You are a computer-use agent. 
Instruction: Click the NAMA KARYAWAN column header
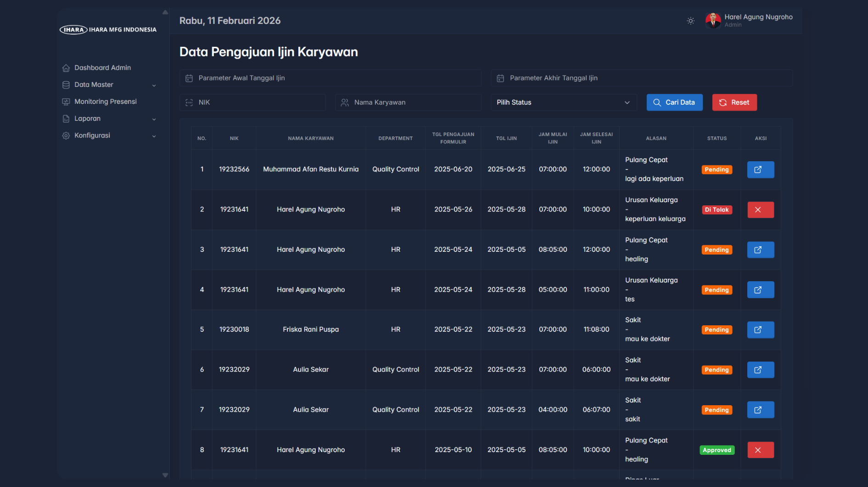pos(311,138)
